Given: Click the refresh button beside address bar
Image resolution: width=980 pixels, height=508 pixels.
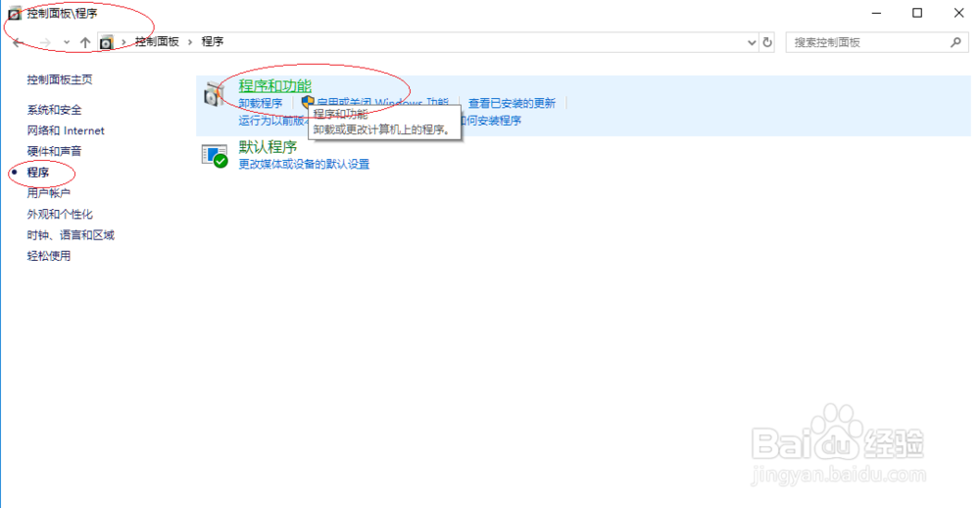Looking at the screenshot, I should 767,42.
